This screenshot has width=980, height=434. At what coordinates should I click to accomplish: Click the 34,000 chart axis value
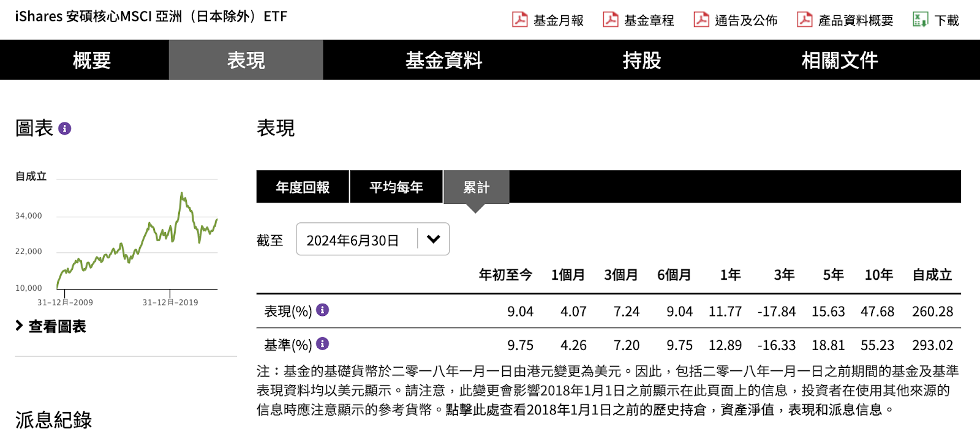(x=29, y=215)
